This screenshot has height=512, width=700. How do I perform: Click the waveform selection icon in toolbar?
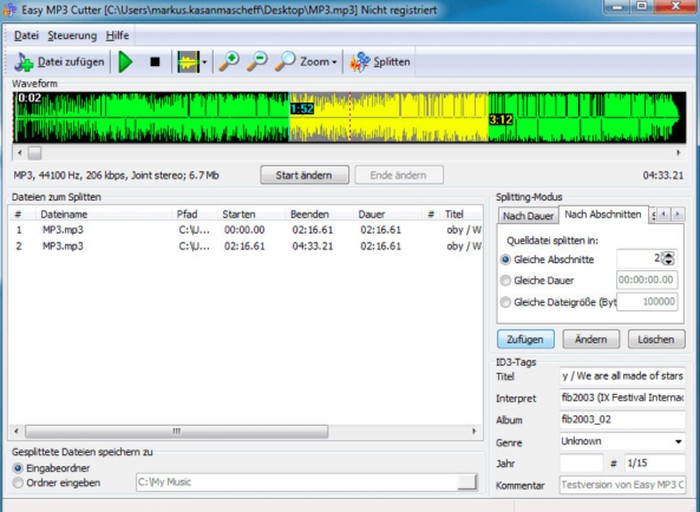187,62
